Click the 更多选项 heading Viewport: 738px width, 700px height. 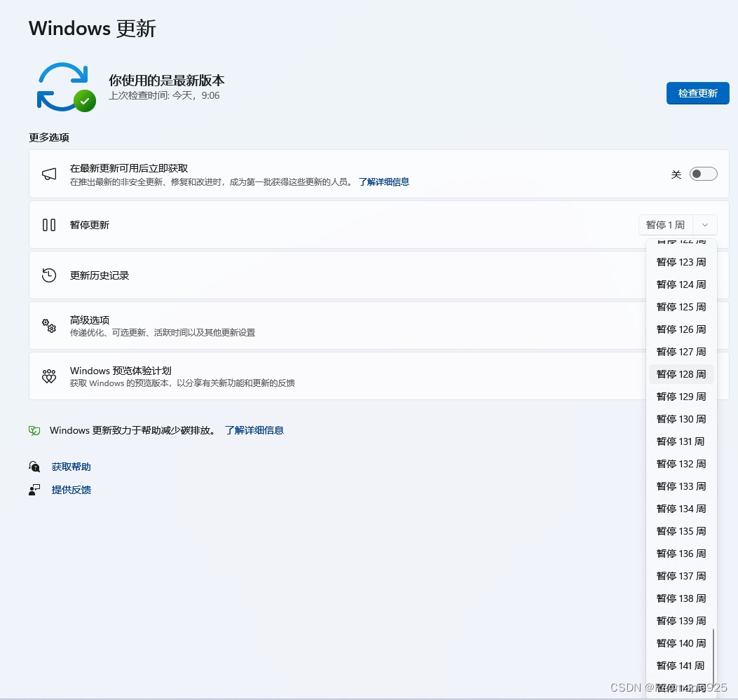pos(49,137)
